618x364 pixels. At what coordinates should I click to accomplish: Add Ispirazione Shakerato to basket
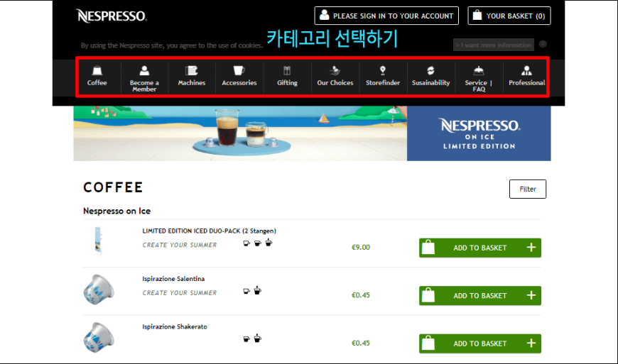click(x=480, y=343)
